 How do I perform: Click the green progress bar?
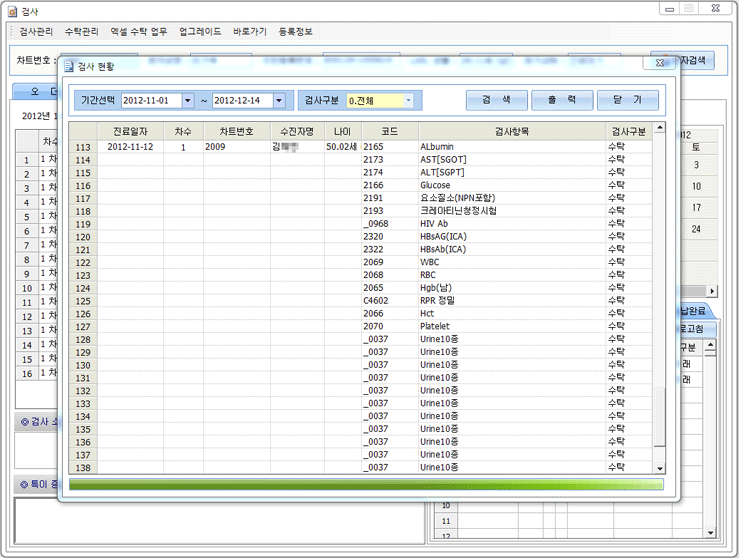pos(365,485)
